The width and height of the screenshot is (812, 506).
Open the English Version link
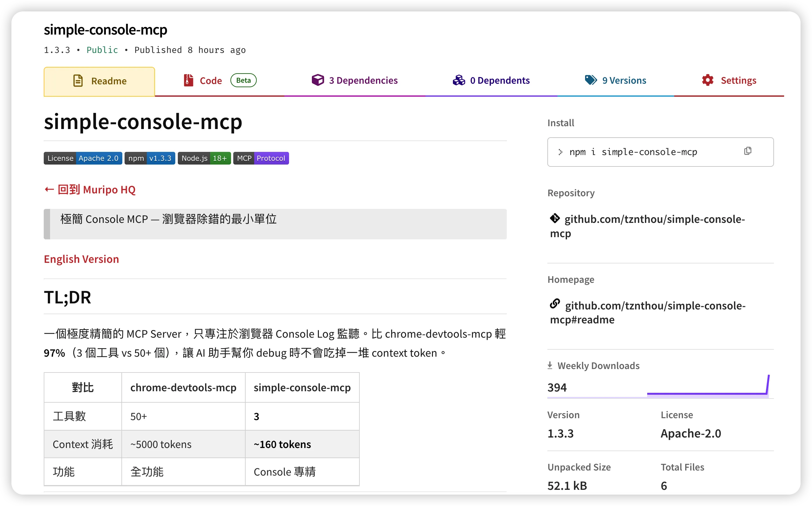[81, 259]
